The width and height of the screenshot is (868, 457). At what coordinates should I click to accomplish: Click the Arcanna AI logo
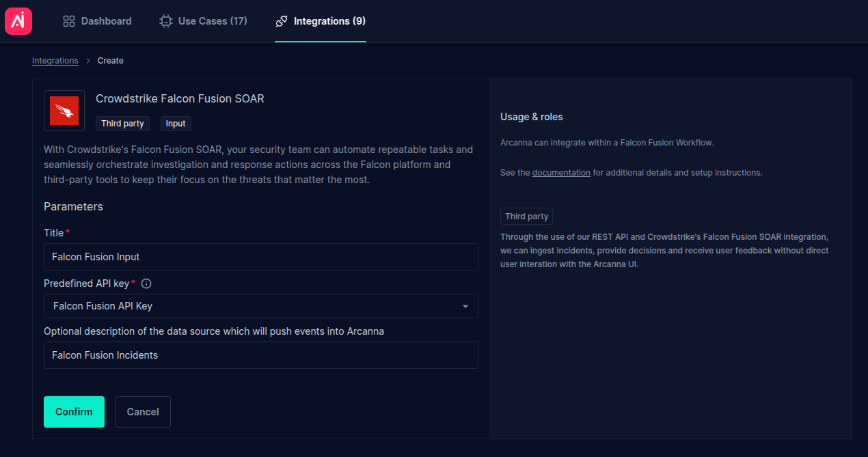[x=18, y=21]
